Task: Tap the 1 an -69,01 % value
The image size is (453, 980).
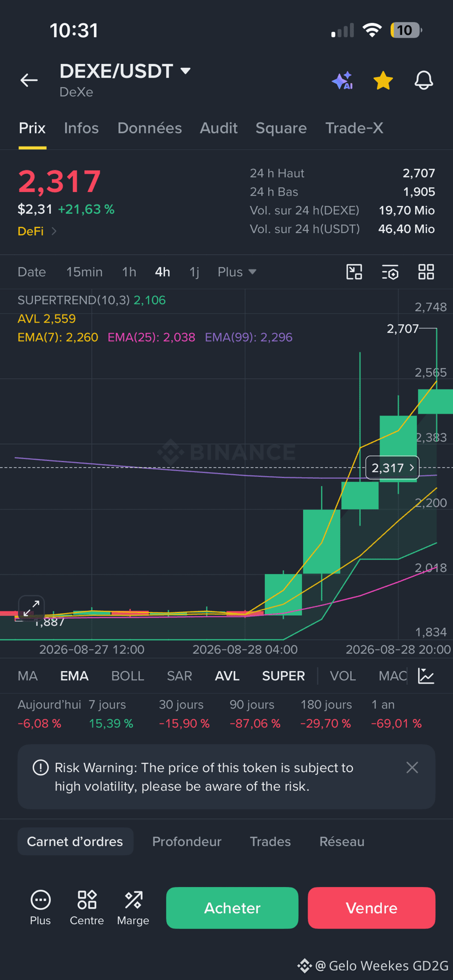Action: (397, 724)
